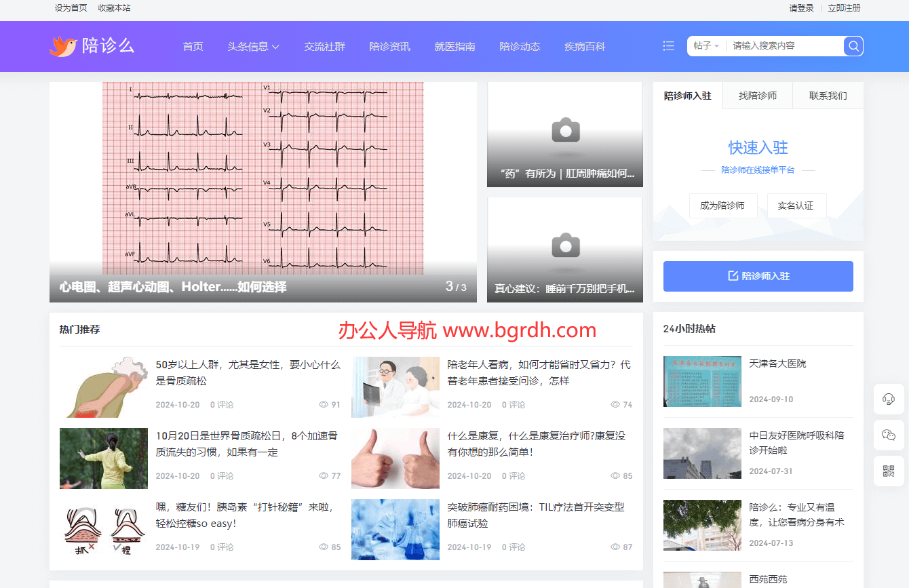The image size is (909, 588).
Task: Open the customer service headset icon
Action: (889, 399)
